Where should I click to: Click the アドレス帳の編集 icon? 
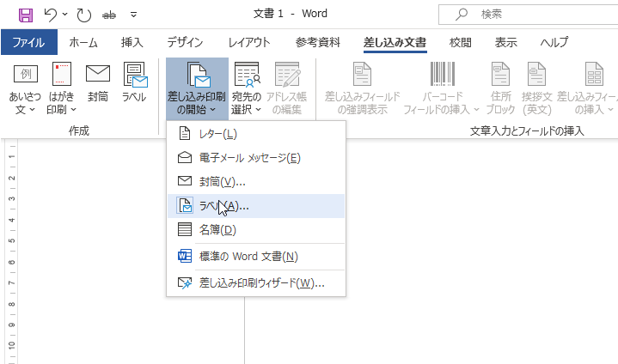point(287,89)
